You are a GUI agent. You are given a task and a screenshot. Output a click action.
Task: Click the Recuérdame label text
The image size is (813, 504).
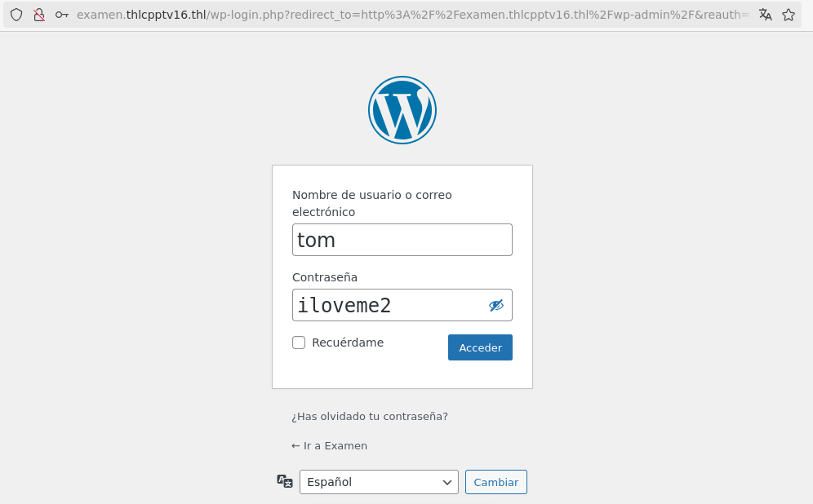click(x=348, y=343)
